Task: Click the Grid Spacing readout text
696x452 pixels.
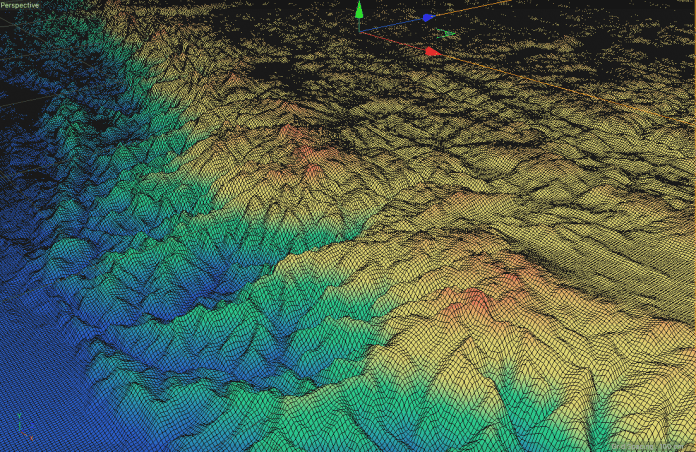Action: (x=650, y=446)
